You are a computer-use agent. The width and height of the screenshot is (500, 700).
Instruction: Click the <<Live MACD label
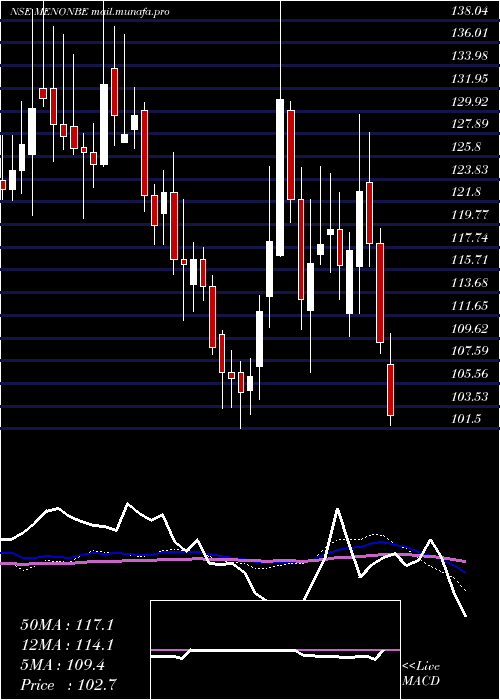(421, 673)
